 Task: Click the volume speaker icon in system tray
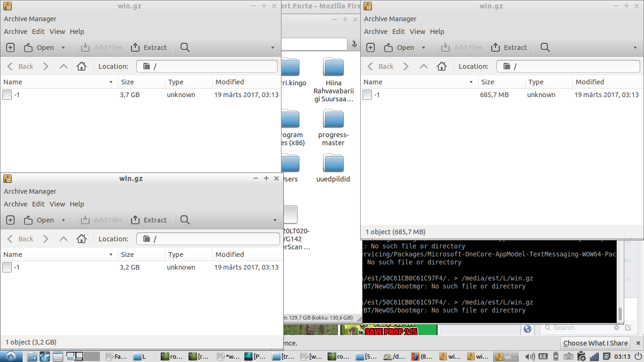(x=530, y=356)
